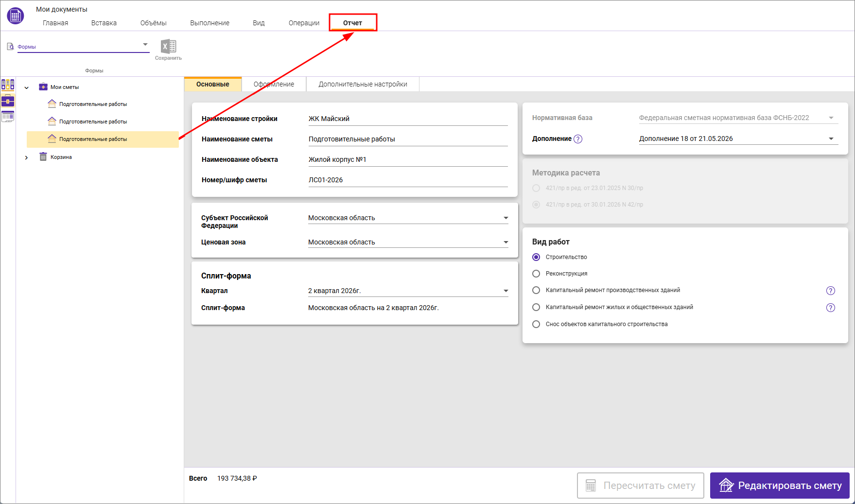
Task: Open the Главная ribbon tab
Action: pyautogui.click(x=55, y=23)
